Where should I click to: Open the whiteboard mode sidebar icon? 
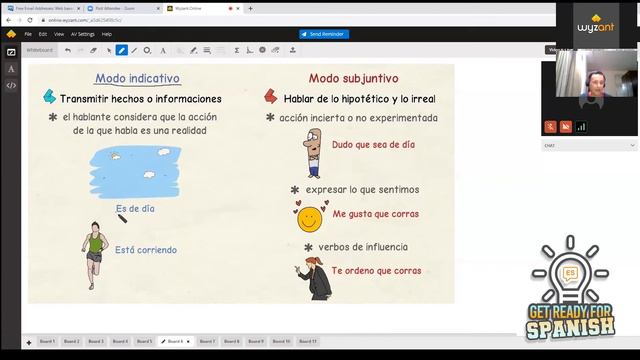11,52
